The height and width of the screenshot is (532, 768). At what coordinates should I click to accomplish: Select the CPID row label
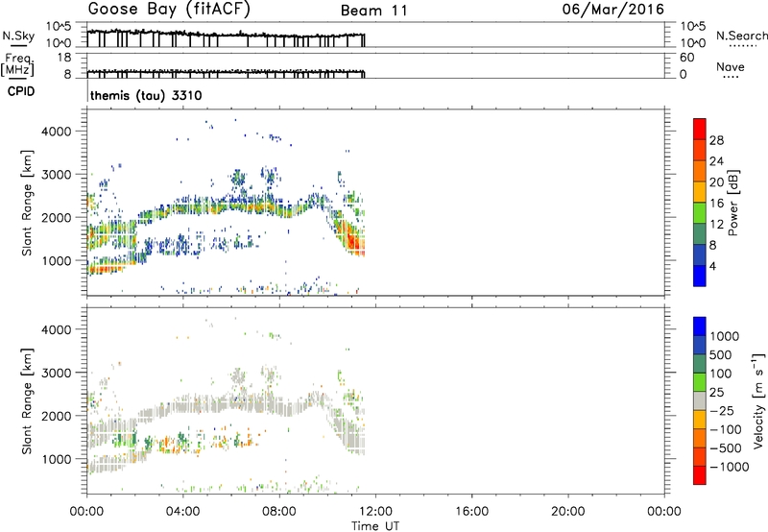coord(21,91)
